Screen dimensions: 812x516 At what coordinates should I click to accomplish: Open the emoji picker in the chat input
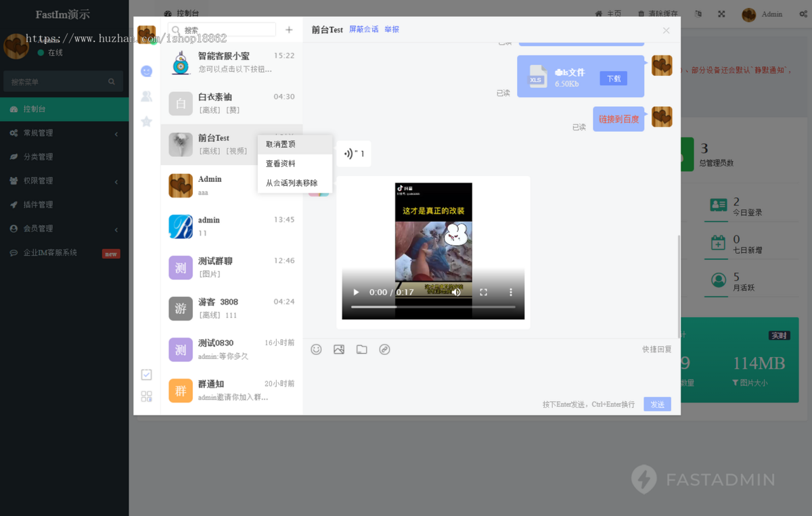point(316,349)
